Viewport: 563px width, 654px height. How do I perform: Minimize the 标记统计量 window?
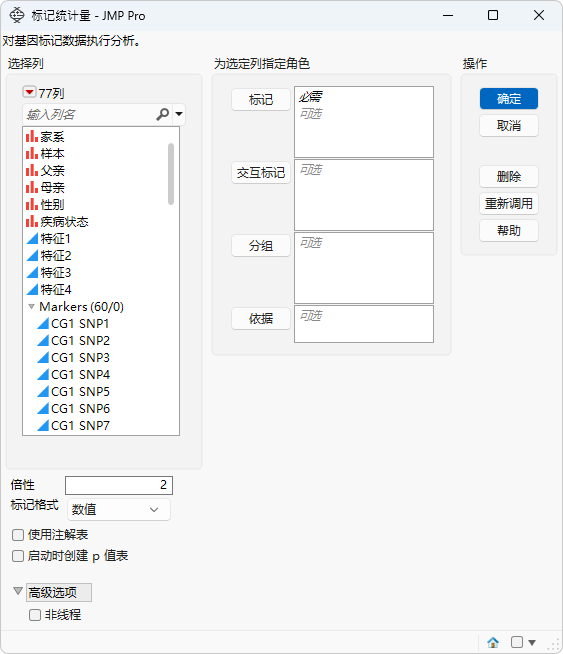tap(448, 15)
